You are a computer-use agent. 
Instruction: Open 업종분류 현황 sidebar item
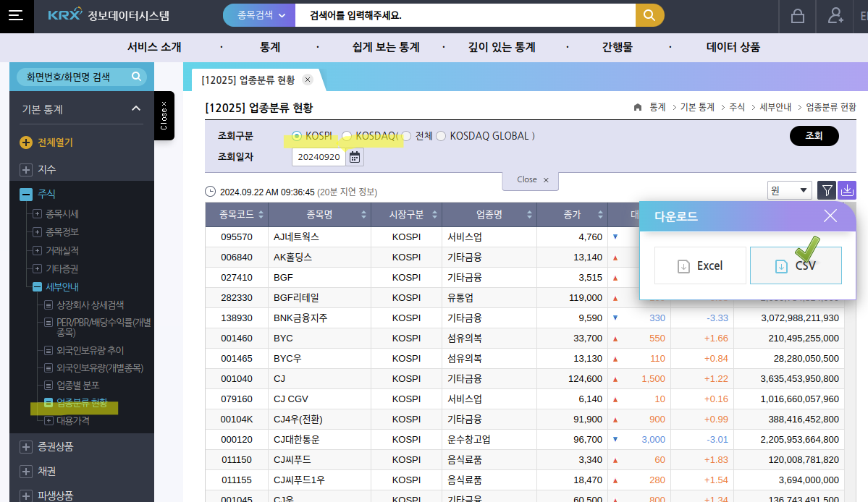pyautogui.click(x=82, y=403)
